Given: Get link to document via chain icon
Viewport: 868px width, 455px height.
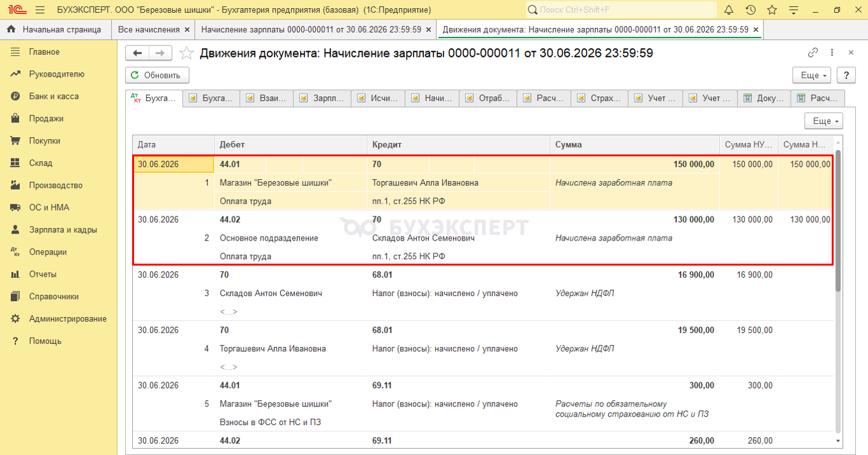Looking at the screenshot, I should click(x=812, y=53).
